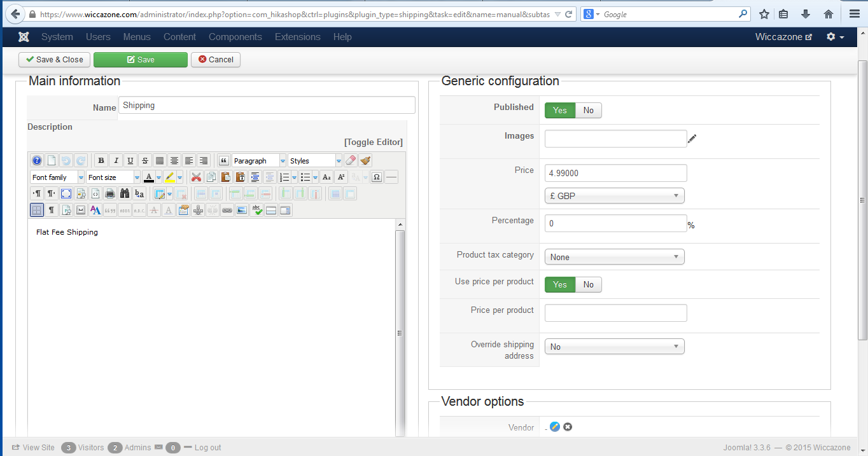This screenshot has height=456, width=868.
Task: Click the blue Vendor edit icon
Action: tap(555, 427)
